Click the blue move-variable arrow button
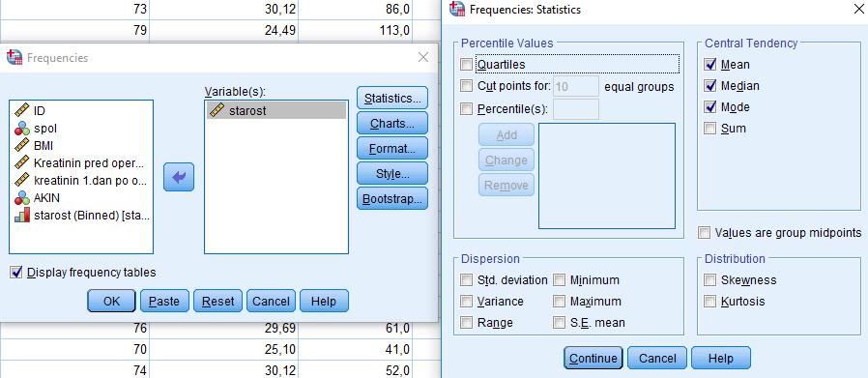Viewport: 868px width, 378px height. 179,177
